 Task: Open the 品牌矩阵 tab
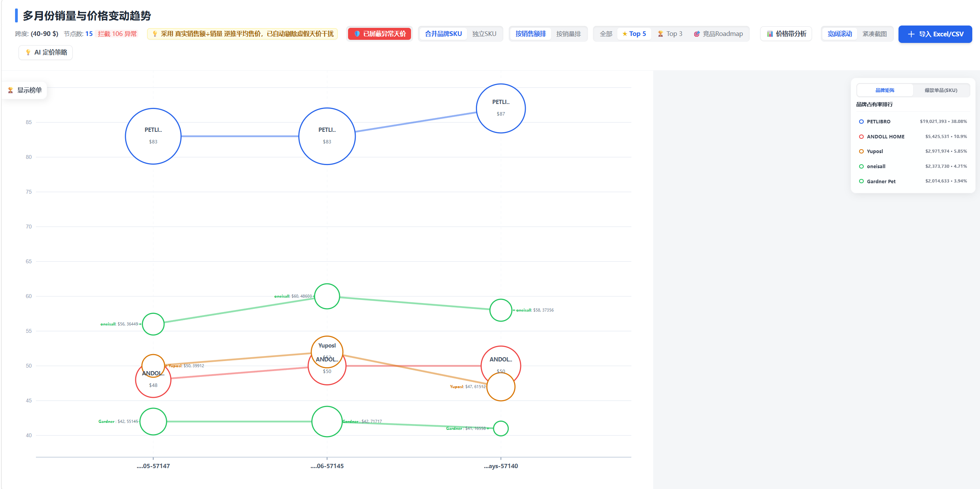click(x=885, y=90)
